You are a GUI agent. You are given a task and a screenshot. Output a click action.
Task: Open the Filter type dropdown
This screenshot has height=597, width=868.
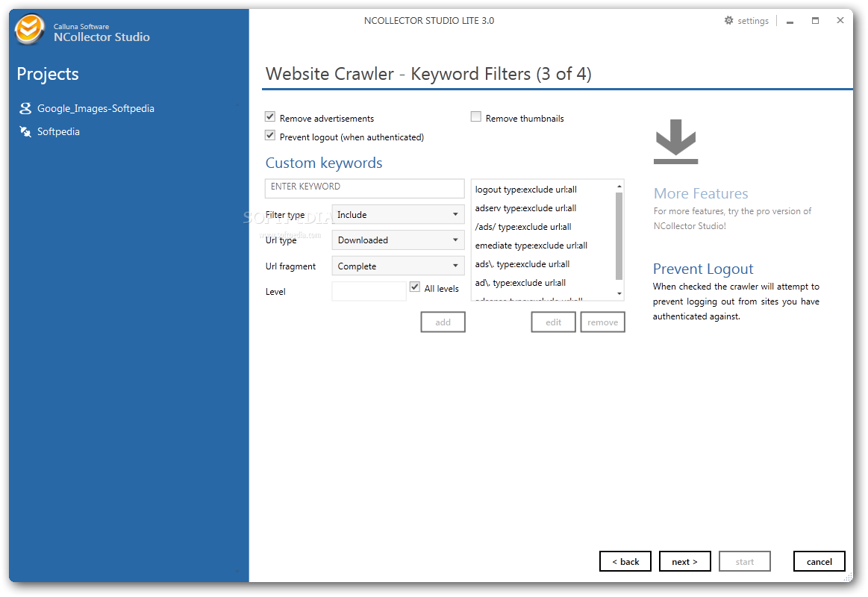[398, 215]
